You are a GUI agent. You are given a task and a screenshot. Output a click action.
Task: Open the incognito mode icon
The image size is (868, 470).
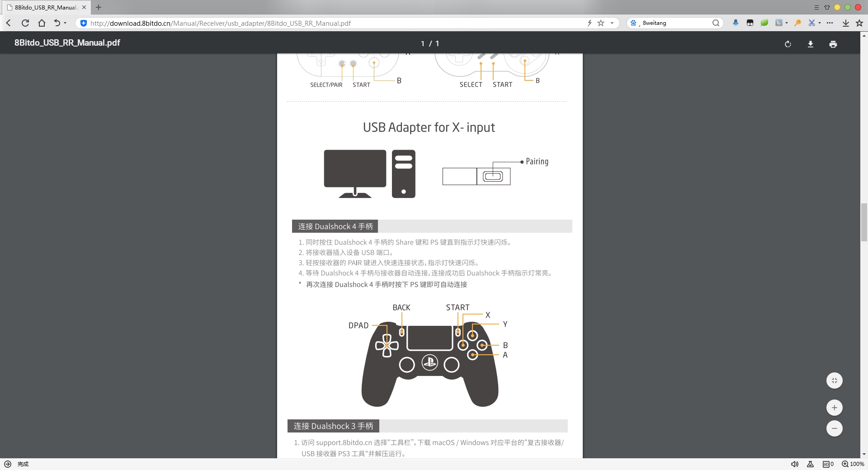[x=750, y=23]
